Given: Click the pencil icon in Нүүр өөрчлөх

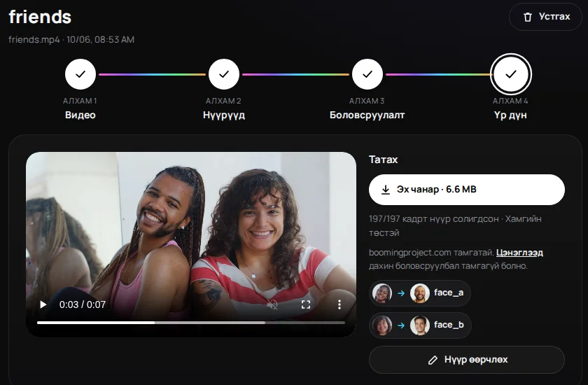Looking at the screenshot, I should [x=433, y=360].
